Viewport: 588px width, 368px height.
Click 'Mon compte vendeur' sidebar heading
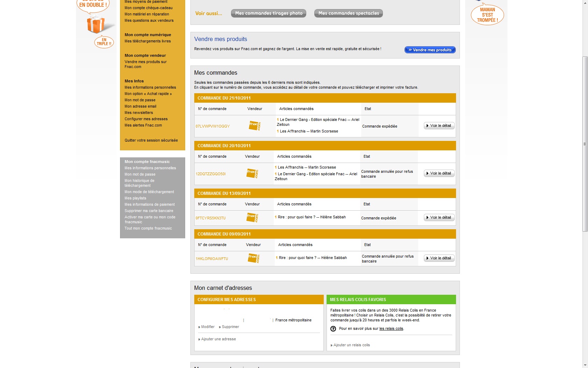(145, 55)
